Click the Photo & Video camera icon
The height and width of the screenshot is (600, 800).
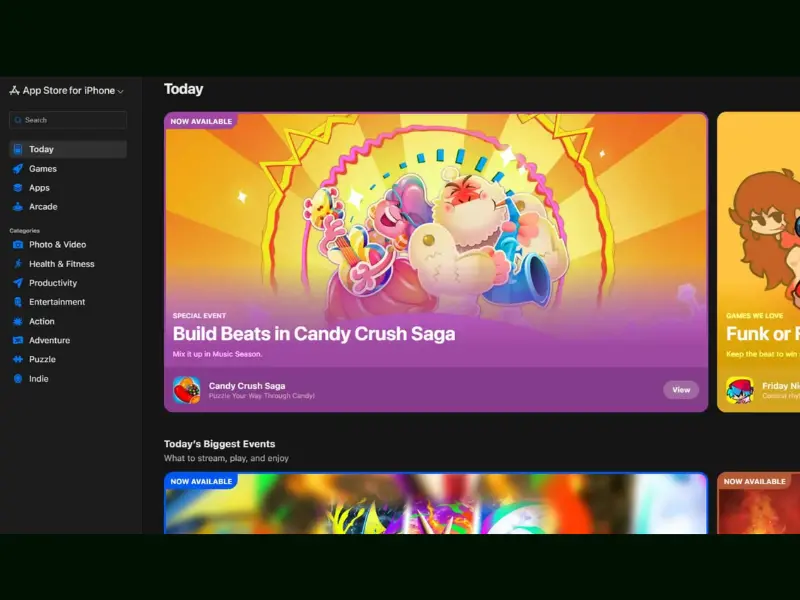[x=18, y=245]
